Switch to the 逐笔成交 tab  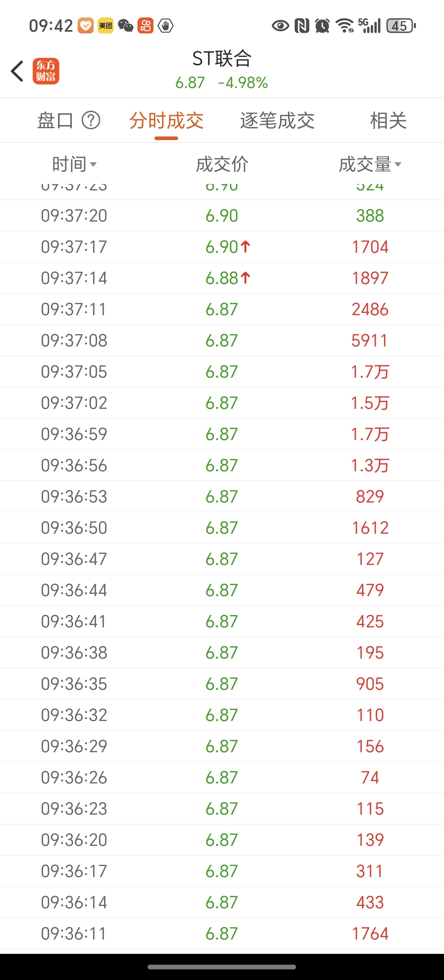pyautogui.click(x=277, y=121)
